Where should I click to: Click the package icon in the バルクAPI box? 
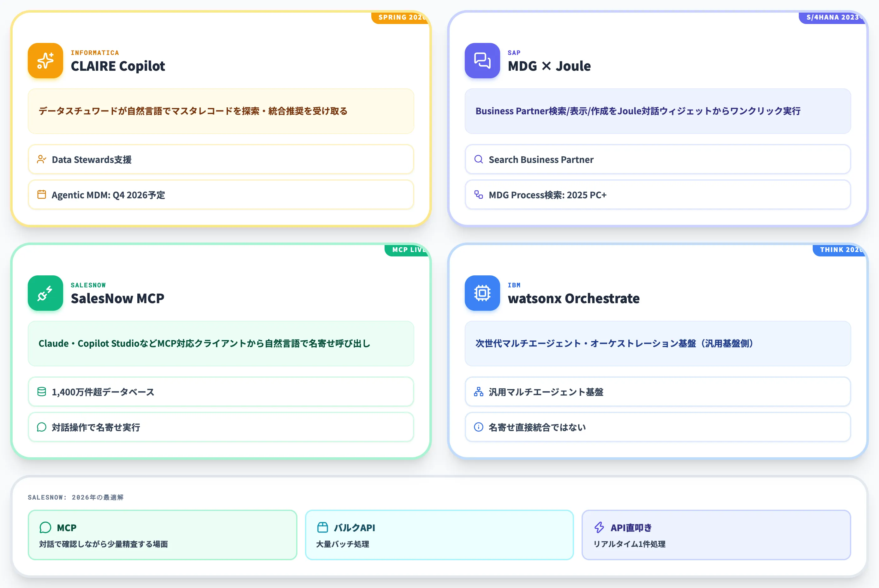click(x=322, y=528)
